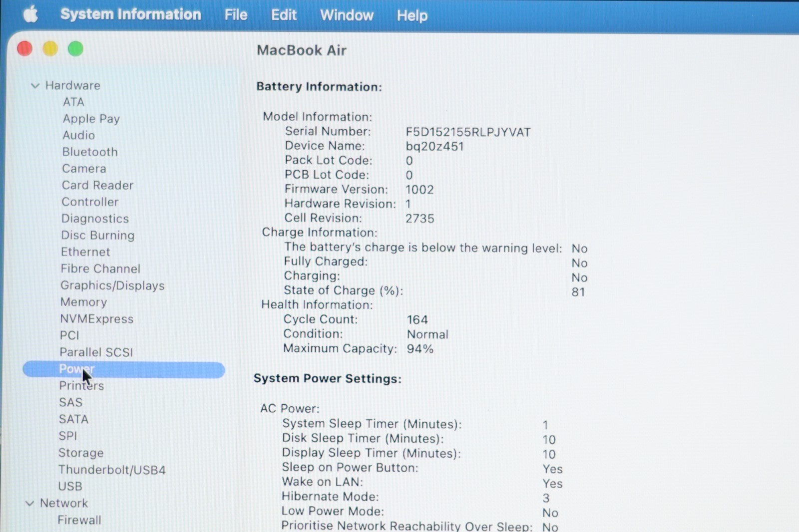Click the green zoom window button
The image size is (799, 532).
(x=75, y=49)
